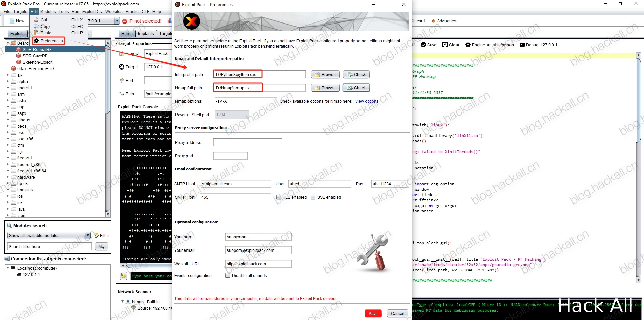The height and width of the screenshot is (320, 644).
Task: Open the target IP dropdown arrow in toolbar
Action: pos(117,21)
